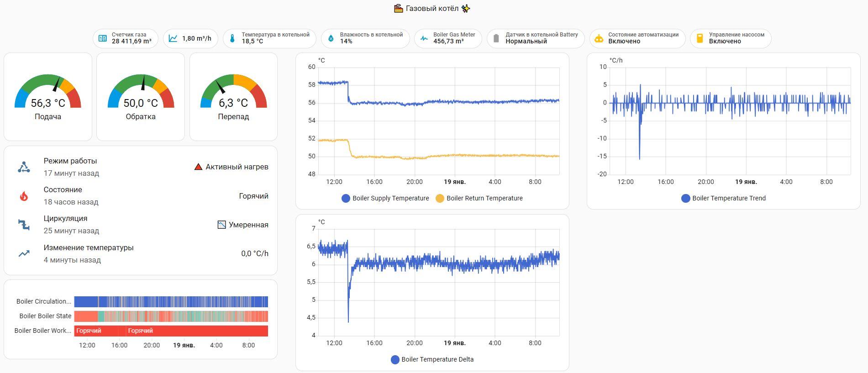Click the boiler room thermometer icon
Image resolution: width=868 pixels, height=373 pixels.
(x=232, y=38)
